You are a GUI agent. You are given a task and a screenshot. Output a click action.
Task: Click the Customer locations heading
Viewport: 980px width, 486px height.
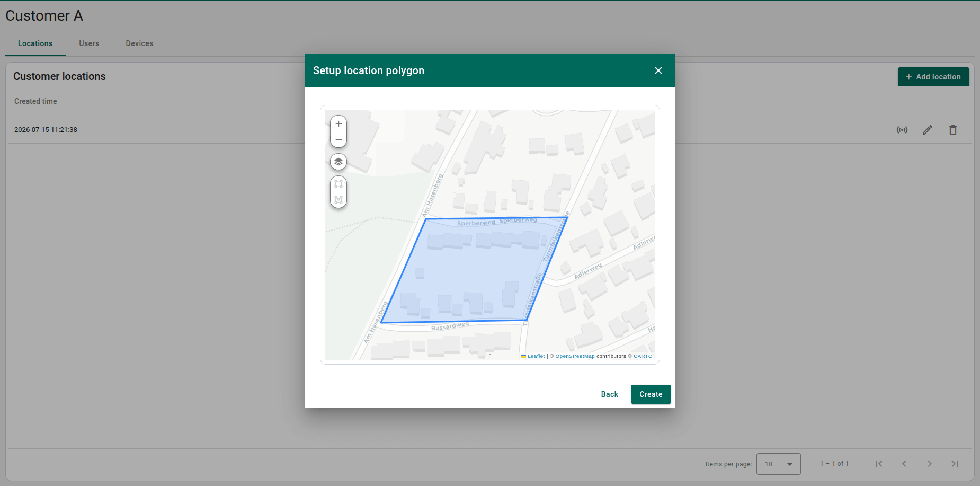(x=59, y=76)
